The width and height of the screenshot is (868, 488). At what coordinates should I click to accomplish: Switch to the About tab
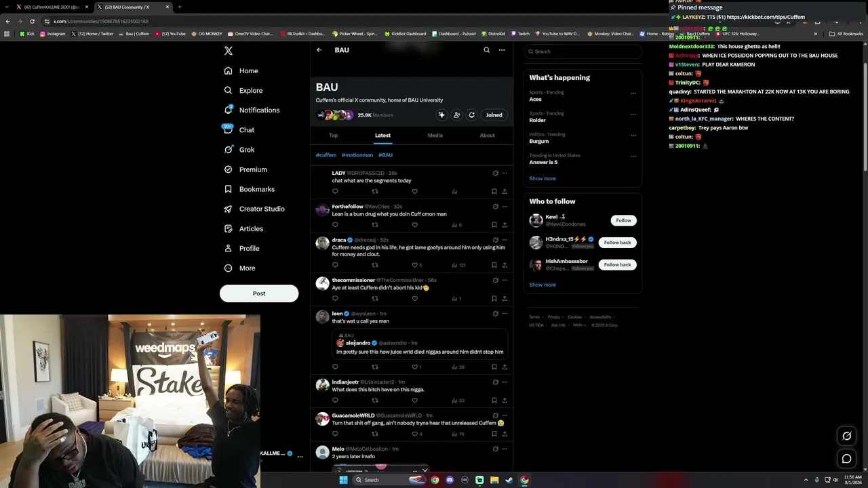coord(488,136)
